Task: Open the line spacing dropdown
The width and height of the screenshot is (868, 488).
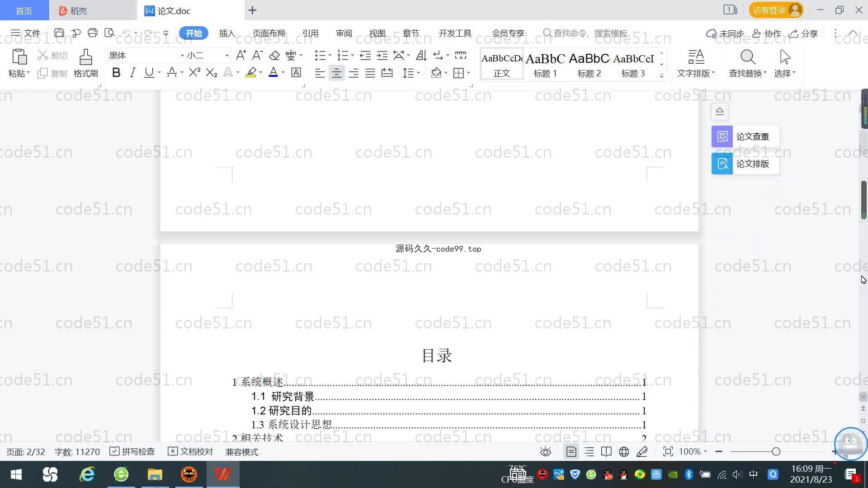Action: (418, 73)
